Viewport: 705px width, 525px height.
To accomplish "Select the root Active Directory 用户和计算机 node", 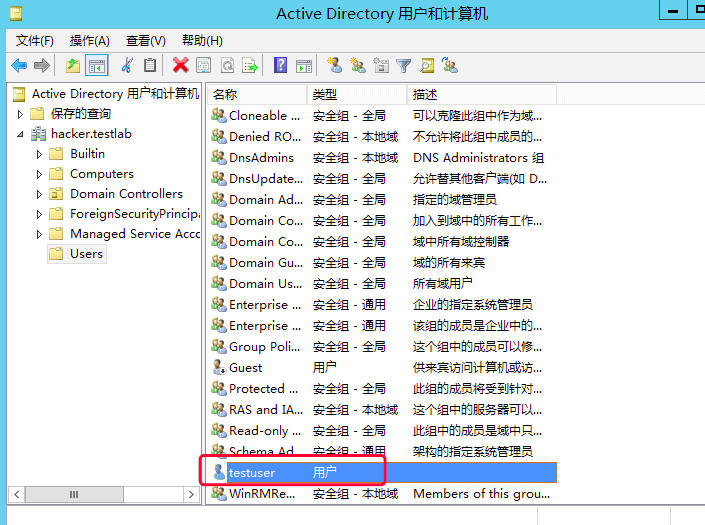I will 115,93.
